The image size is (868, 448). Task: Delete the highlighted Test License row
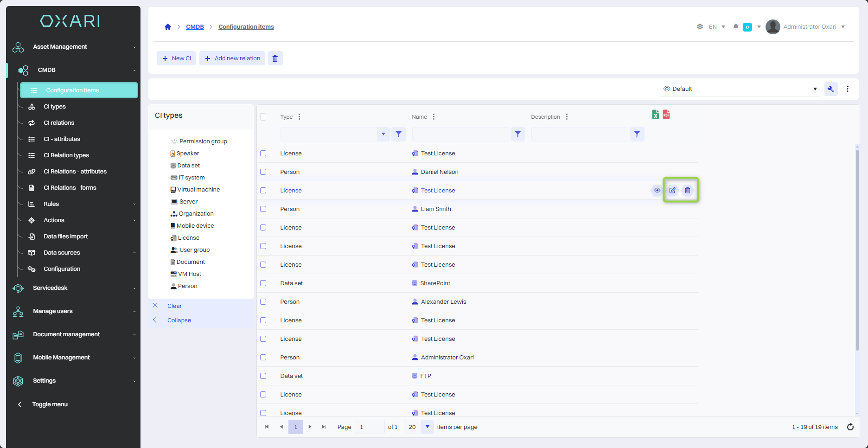(688, 190)
